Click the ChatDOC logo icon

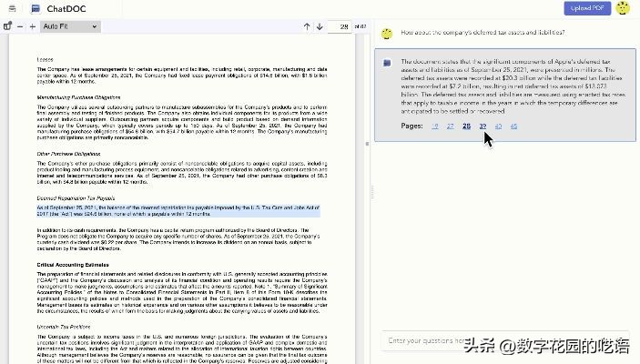click(36, 8)
